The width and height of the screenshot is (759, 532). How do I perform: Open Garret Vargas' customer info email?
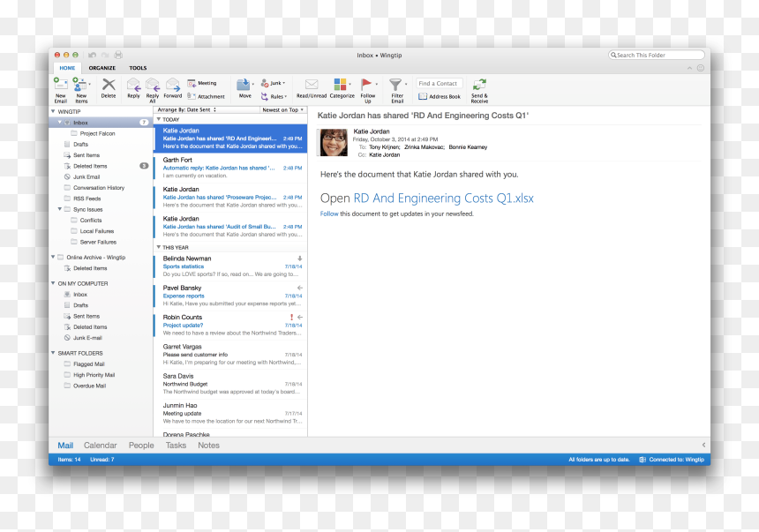coord(230,355)
